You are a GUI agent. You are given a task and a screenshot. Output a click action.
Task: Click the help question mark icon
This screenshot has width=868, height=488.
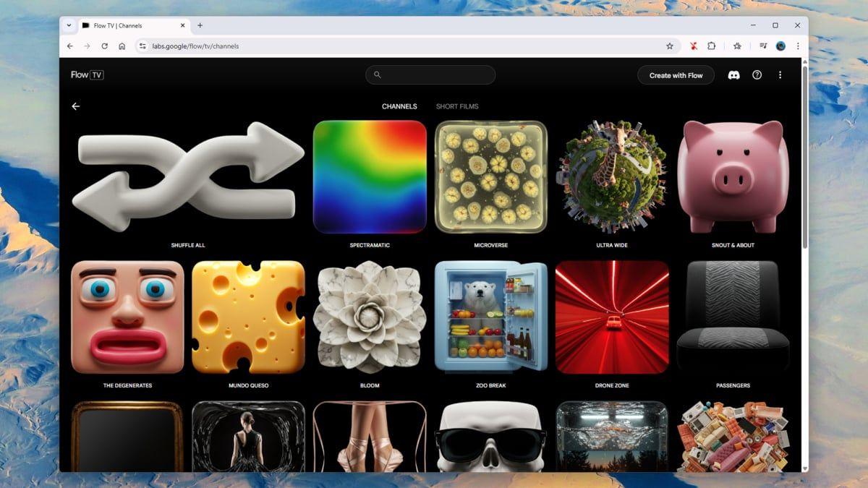click(757, 75)
